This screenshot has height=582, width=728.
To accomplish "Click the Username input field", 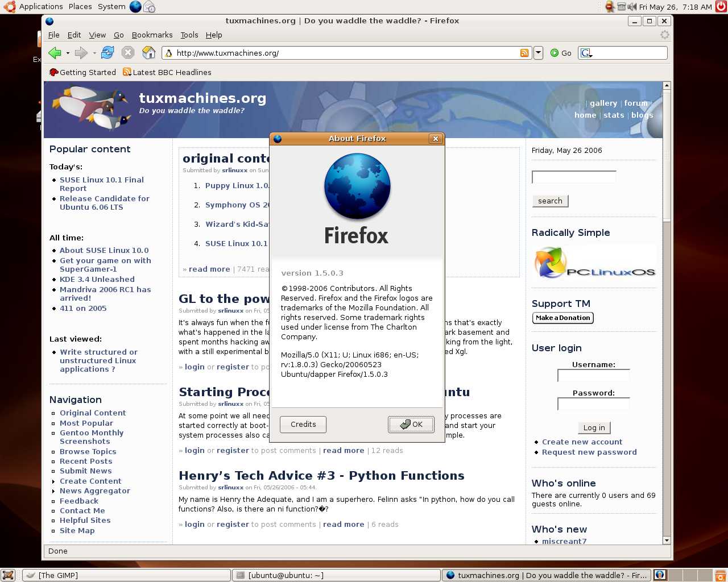I will [594, 376].
